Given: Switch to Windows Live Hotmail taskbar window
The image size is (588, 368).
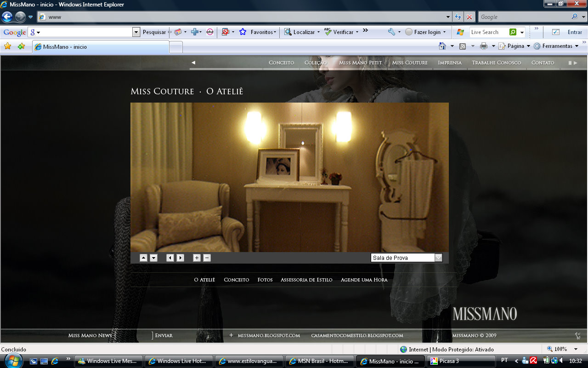Looking at the screenshot, I should [x=179, y=361].
